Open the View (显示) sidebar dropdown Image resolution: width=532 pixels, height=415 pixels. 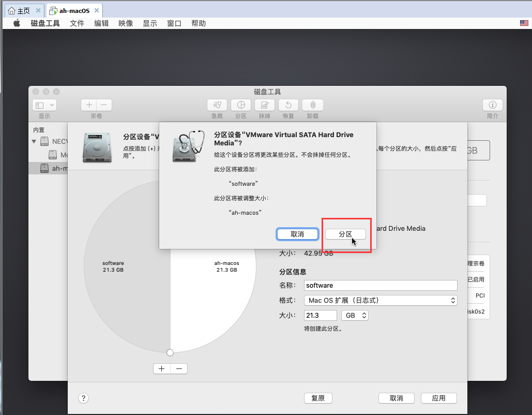(x=44, y=105)
